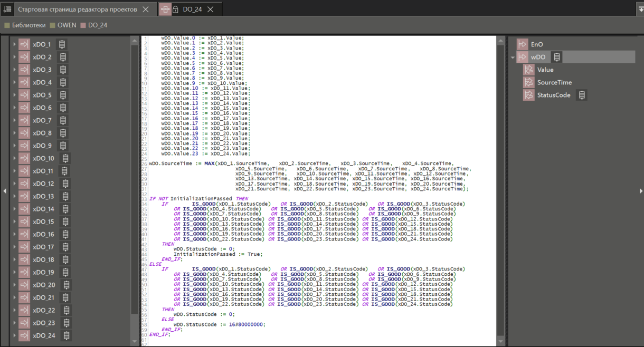Image resolution: width=644 pixels, height=347 pixels.
Task: Click the input pin icon of xDO_1
Action: (x=24, y=44)
